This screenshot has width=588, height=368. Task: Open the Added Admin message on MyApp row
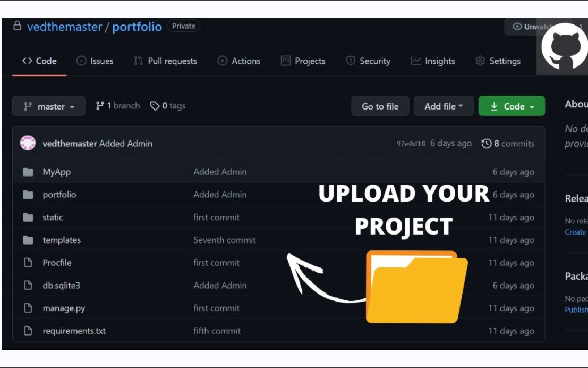(x=220, y=172)
